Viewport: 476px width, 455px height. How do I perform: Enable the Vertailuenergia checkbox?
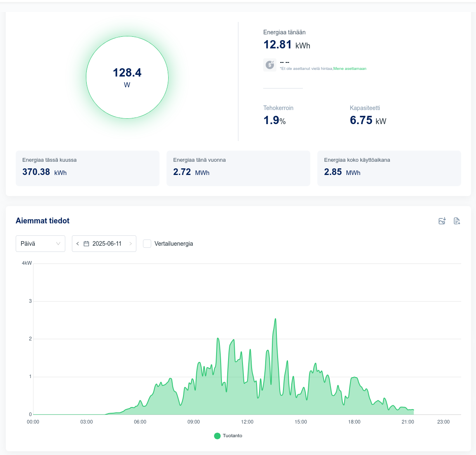coord(147,244)
